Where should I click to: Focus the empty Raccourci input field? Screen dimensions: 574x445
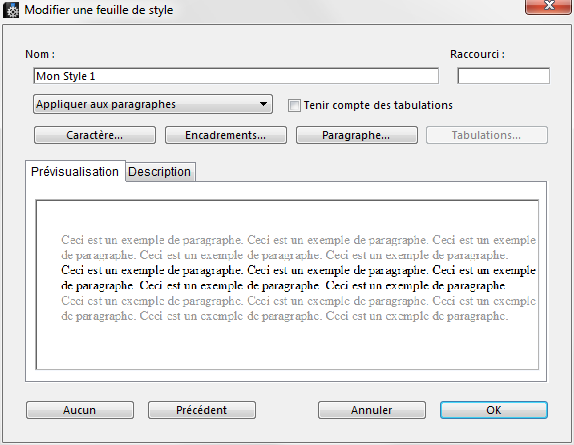[x=503, y=76]
